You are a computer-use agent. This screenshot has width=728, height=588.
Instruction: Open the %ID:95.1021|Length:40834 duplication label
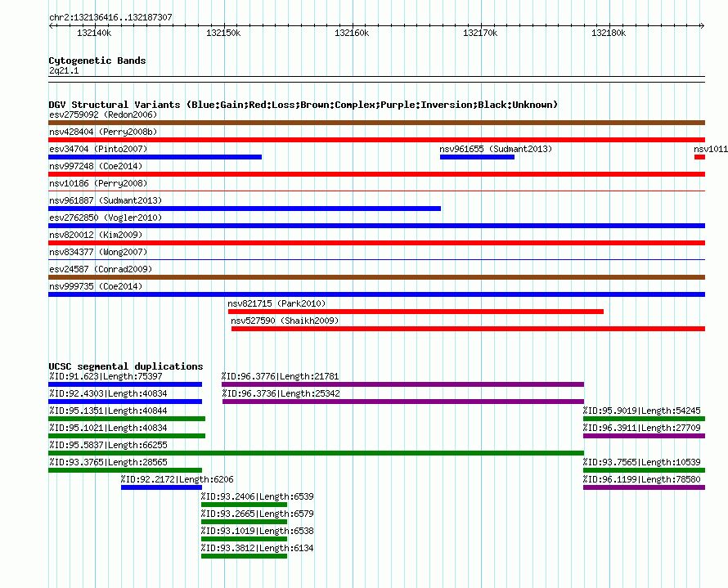coord(108,428)
